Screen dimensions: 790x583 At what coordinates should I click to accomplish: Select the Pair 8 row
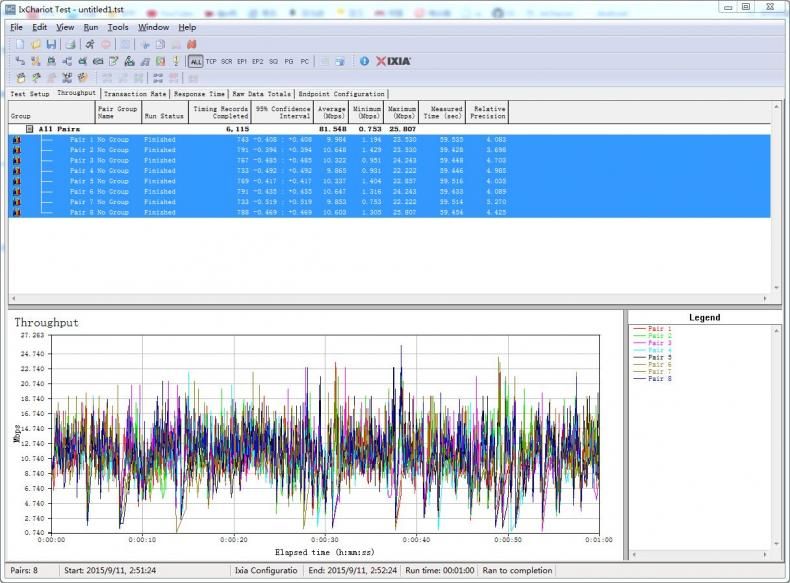click(389, 212)
